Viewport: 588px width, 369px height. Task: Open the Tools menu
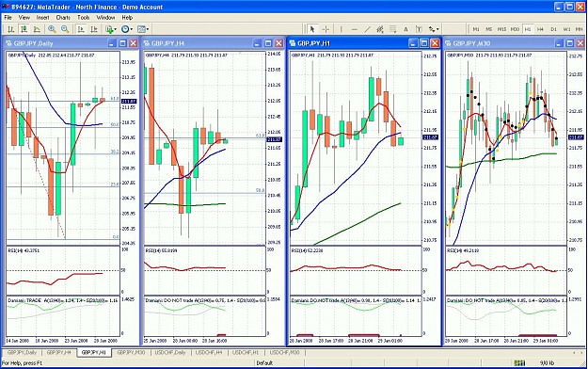pyautogui.click(x=83, y=17)
